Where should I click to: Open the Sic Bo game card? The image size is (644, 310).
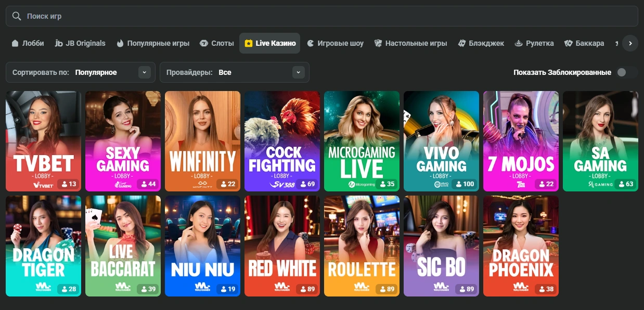[x=441, y=246]
